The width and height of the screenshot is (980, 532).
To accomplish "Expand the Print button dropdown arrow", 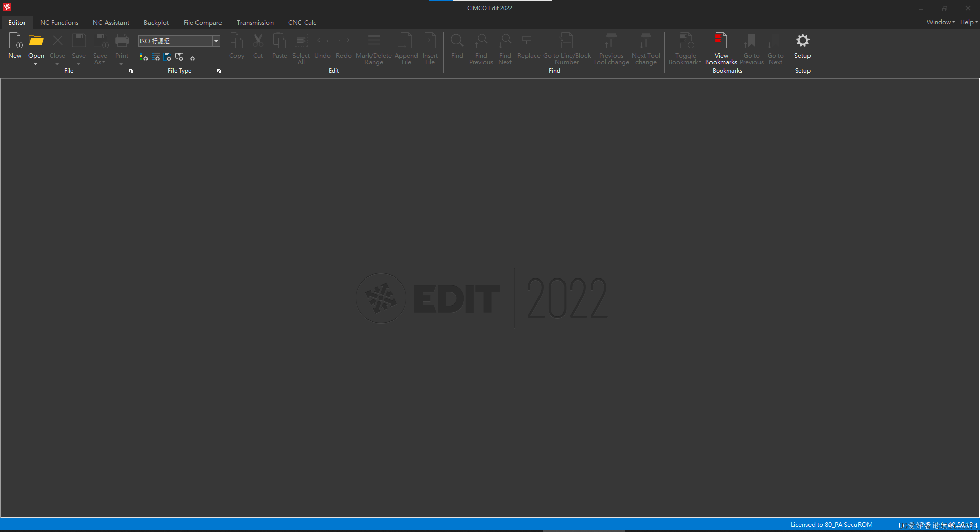I will pyautogui.click(x=121, y=64).
